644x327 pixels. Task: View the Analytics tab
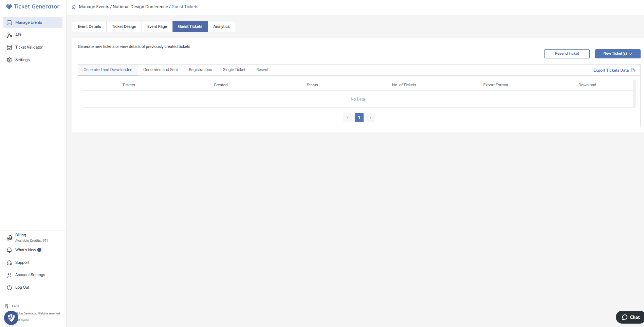tap(221, 26)
